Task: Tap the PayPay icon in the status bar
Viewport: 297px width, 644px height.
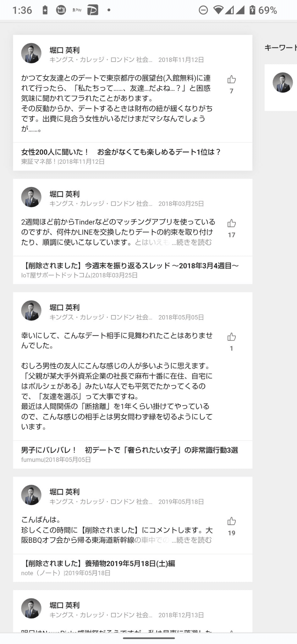Action: click(92, 10)
